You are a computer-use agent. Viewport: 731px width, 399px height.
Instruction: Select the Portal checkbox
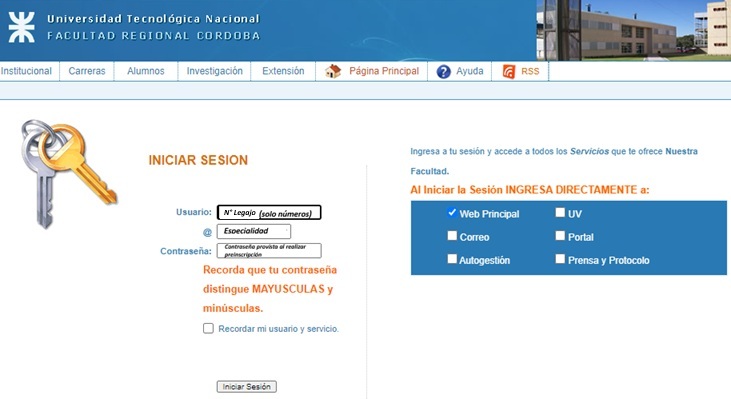560,236
